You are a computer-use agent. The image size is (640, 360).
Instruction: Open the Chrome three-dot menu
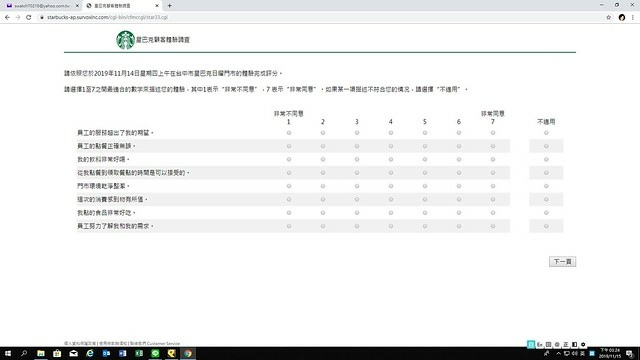(x=633, y=17)
